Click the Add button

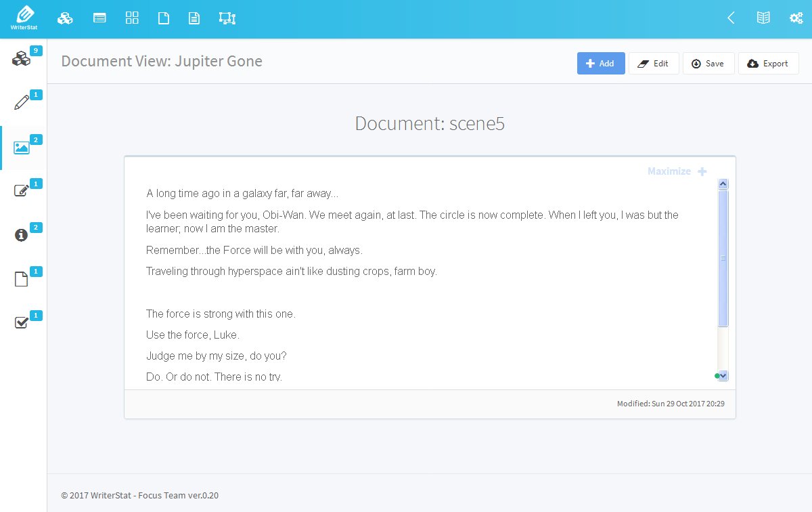click(601, 64)
